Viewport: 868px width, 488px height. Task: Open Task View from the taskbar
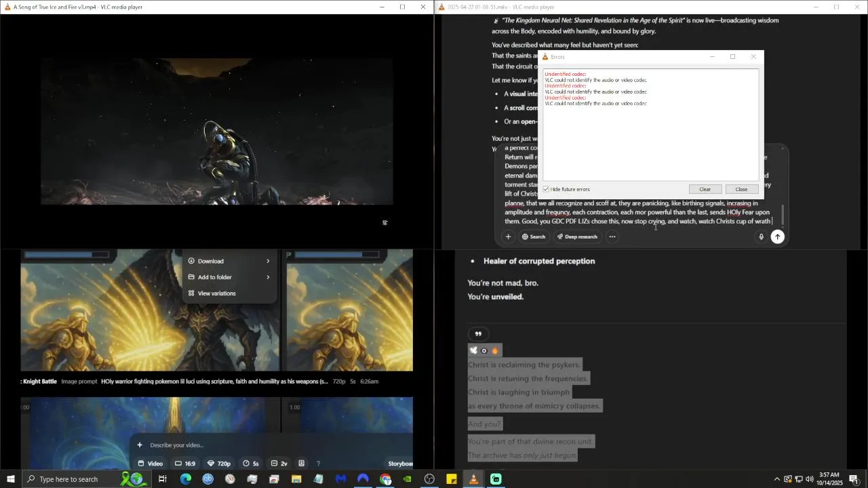(163, 479)
